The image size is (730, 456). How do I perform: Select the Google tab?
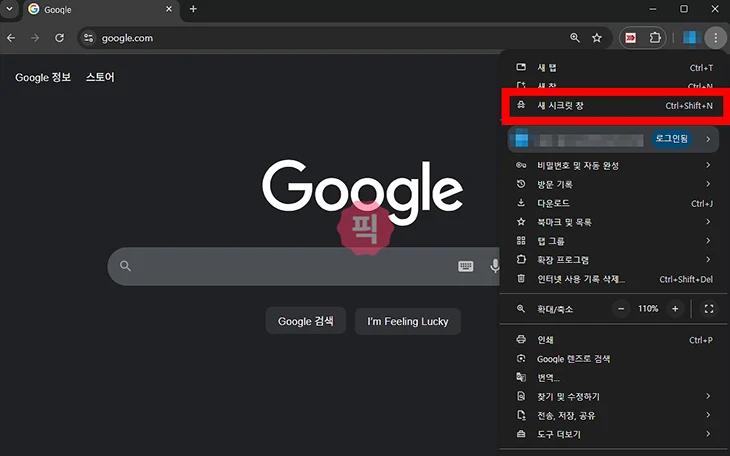coord(100,9)
